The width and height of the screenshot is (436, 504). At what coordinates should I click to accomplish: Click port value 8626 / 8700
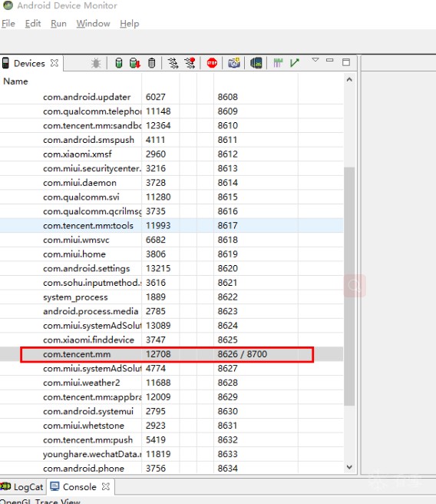point(242,354)
